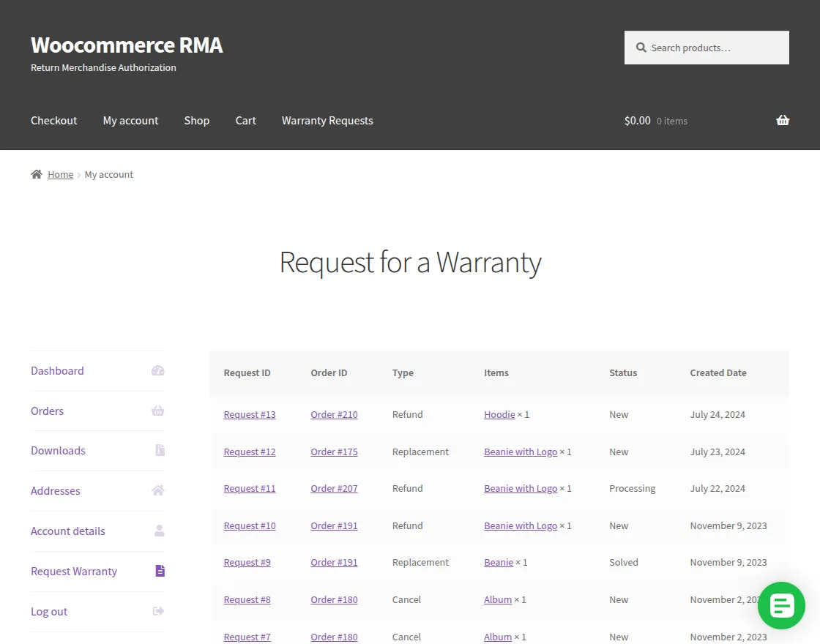This screenshot has height=644, width=820.
Task: Open the green chat widget bubble
Action: tap(781, 605)
